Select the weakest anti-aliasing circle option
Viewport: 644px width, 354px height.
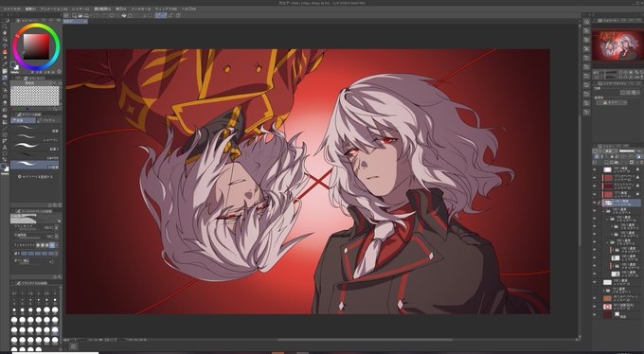(38, 245)
